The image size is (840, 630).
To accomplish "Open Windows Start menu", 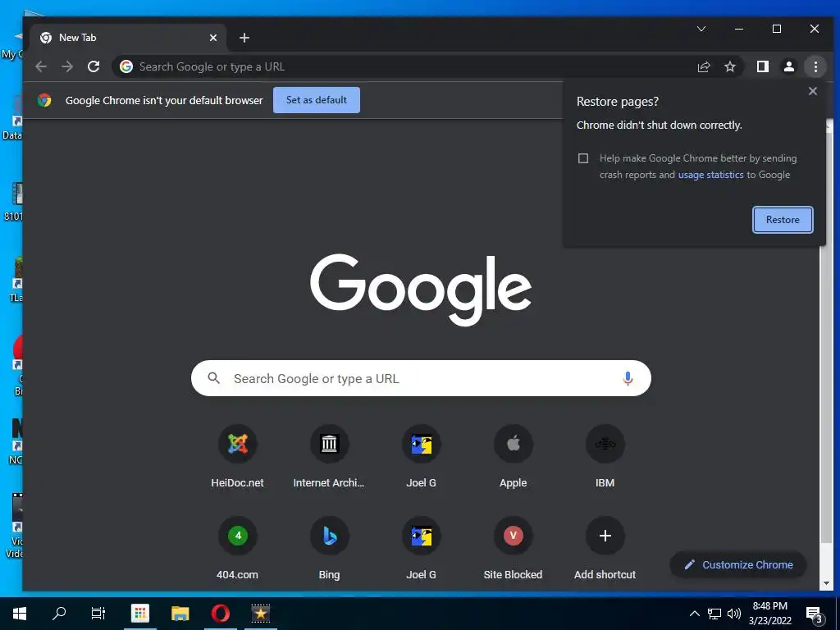I will [20, 614].
